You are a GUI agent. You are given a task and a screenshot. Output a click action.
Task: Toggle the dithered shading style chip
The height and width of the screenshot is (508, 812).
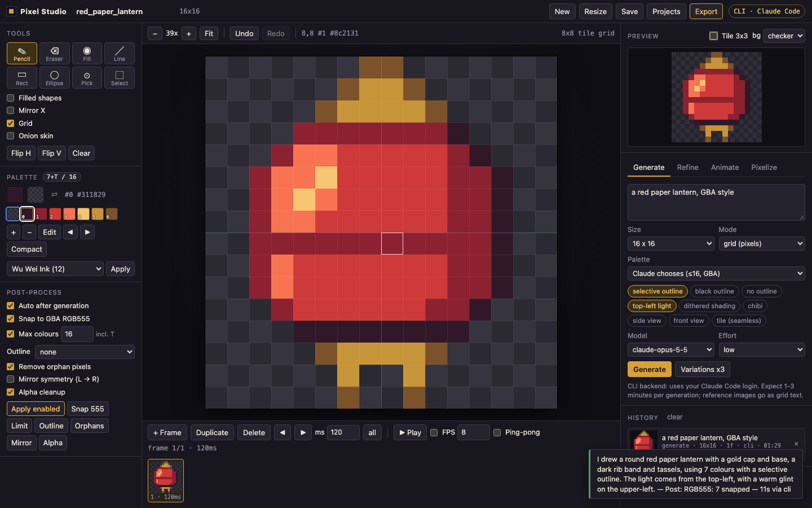[709, 306]
